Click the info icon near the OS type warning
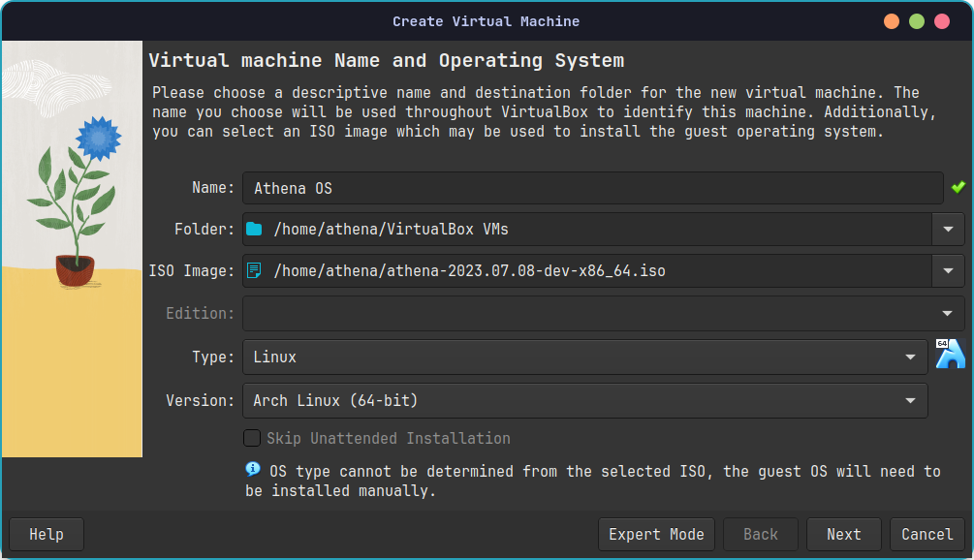This screenshot has height=560, width=974. (253, 470)
